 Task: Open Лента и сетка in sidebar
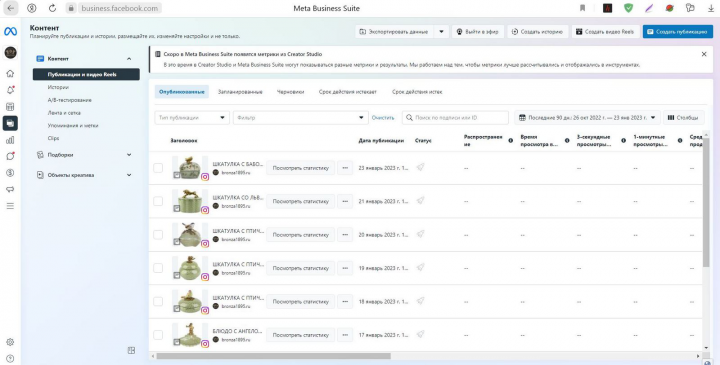(x=64, y=112)
